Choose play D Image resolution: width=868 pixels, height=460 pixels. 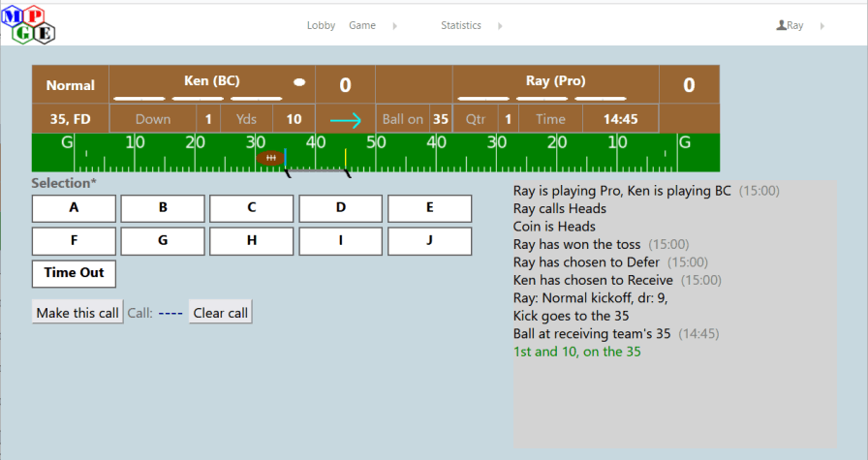coord(340,208)
